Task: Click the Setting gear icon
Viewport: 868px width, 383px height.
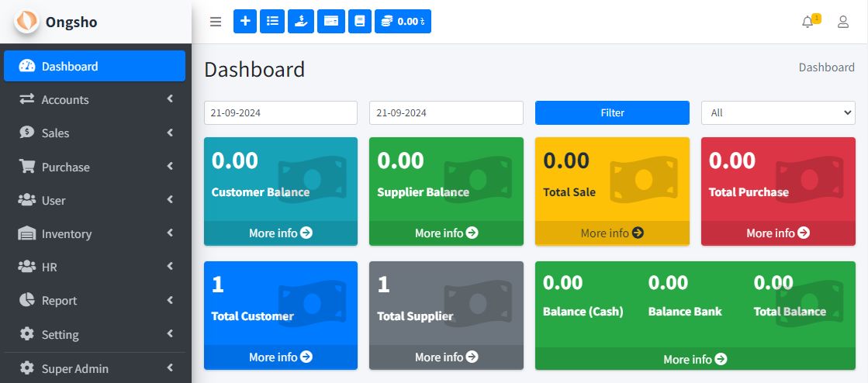Action: pos(26,333)
